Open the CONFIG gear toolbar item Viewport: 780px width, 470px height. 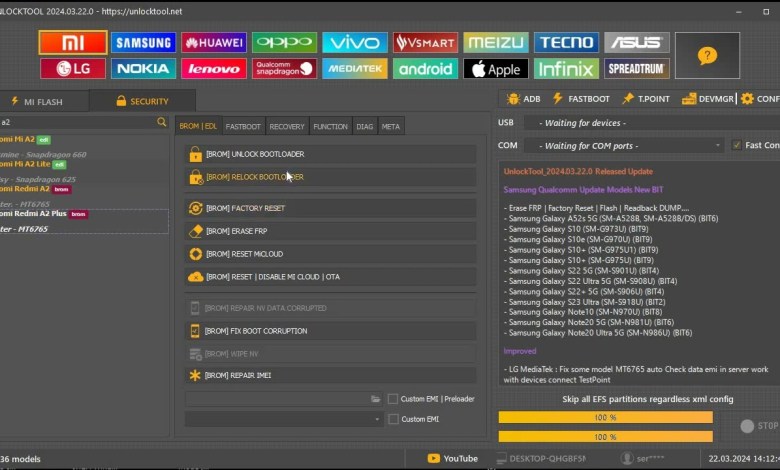pyautogui.click(x=760, y=98)
